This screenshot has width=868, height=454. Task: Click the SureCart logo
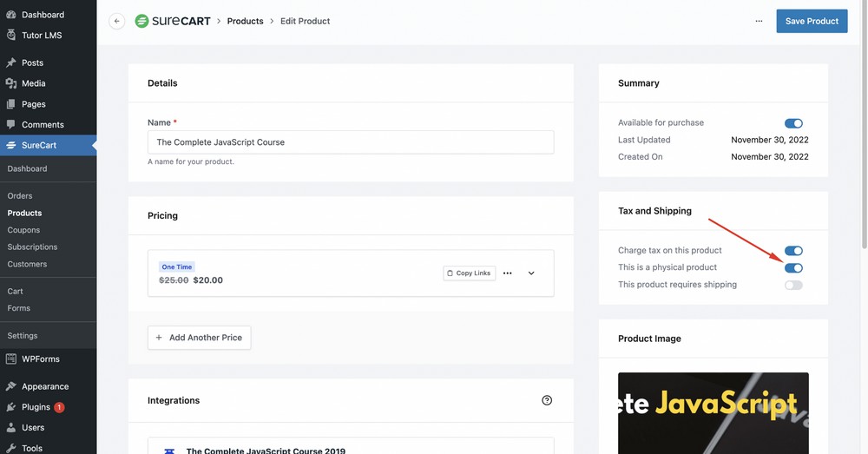pyautogui.click(x=173, y=21)
